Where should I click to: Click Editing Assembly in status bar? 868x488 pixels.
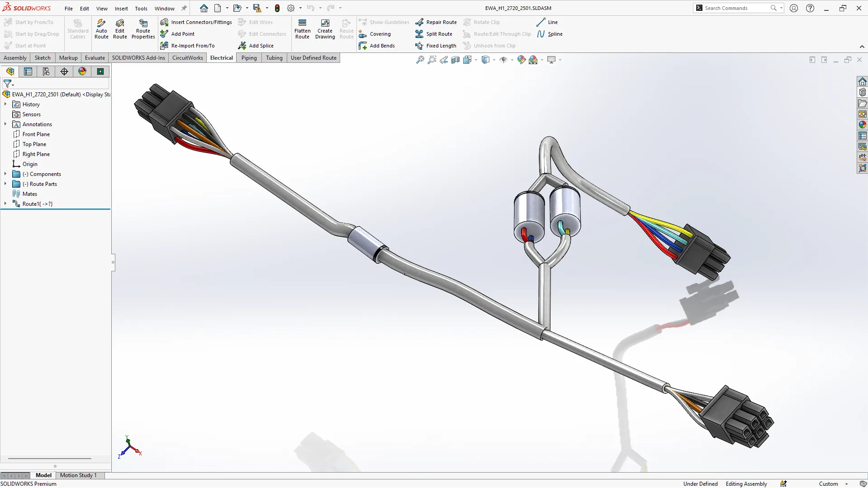click(x=745, y=483)
